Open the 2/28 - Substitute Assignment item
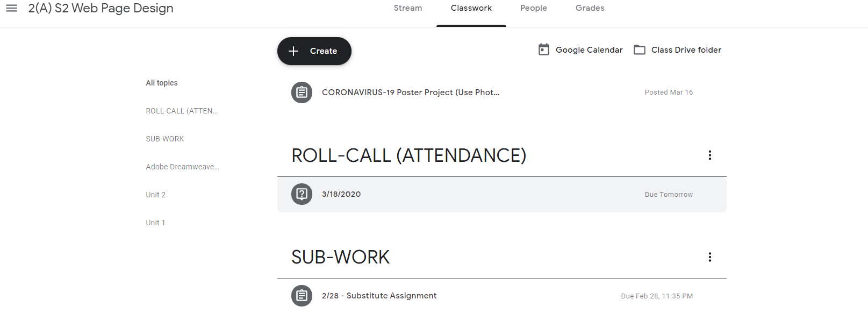 pos(379,296)
